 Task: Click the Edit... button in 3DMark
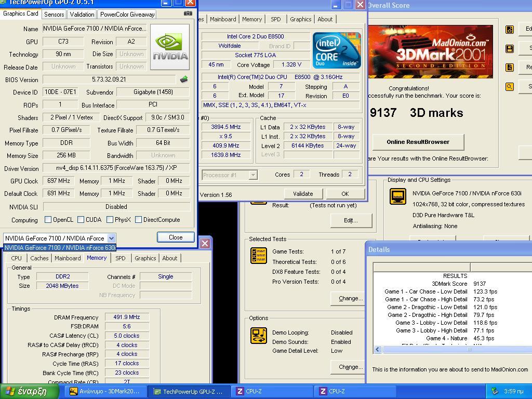coord(351,220)
